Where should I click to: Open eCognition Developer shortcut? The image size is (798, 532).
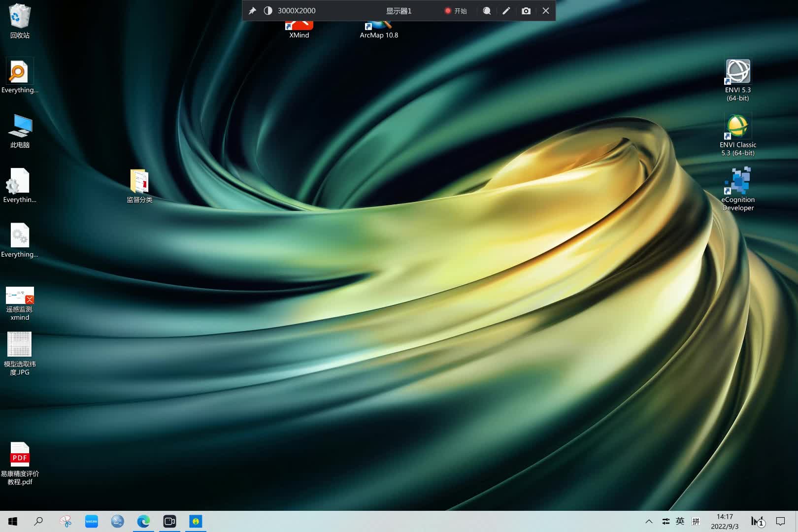pos(737,189)
